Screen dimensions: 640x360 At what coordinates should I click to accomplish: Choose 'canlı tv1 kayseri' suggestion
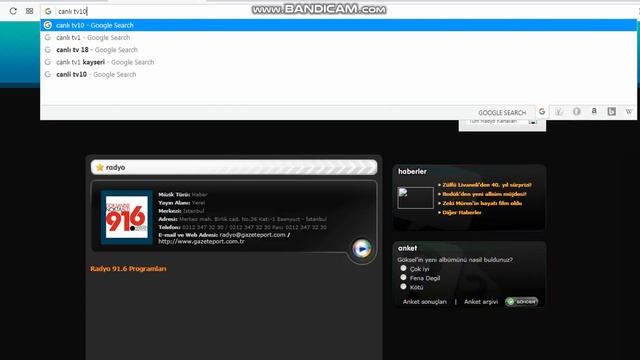[338, 62]
